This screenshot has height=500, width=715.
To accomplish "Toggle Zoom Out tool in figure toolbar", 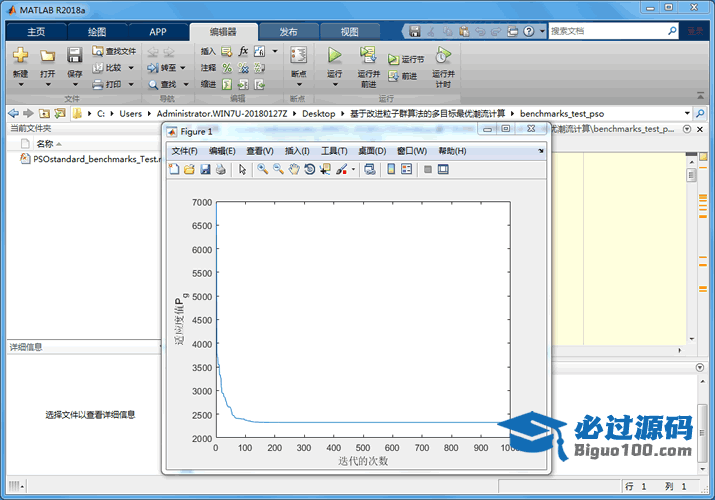I will pyautogui.click(x=278, y=170).
